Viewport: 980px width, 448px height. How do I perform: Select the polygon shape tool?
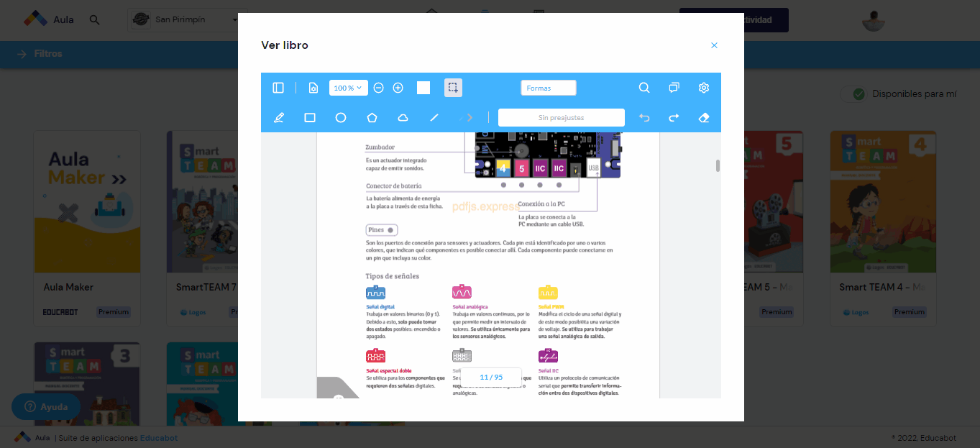(372, 118)
